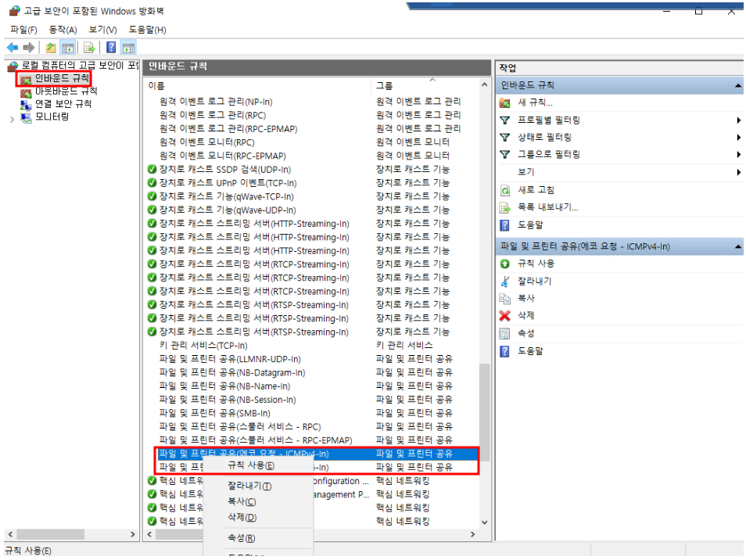Sort by the 그룹 column header
The height and width of the screenshot is (560, 746).
tap(425, 85)
